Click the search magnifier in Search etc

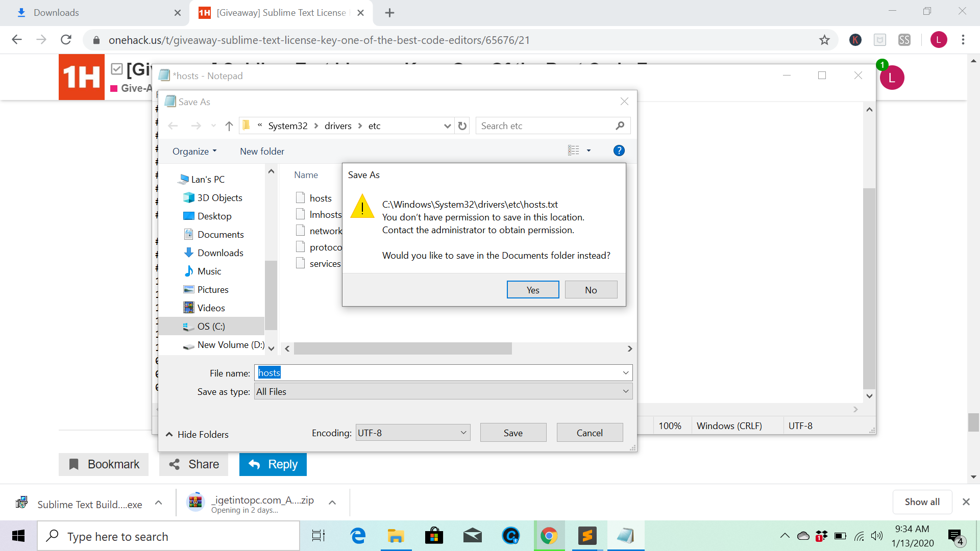[x=620, y=126]
